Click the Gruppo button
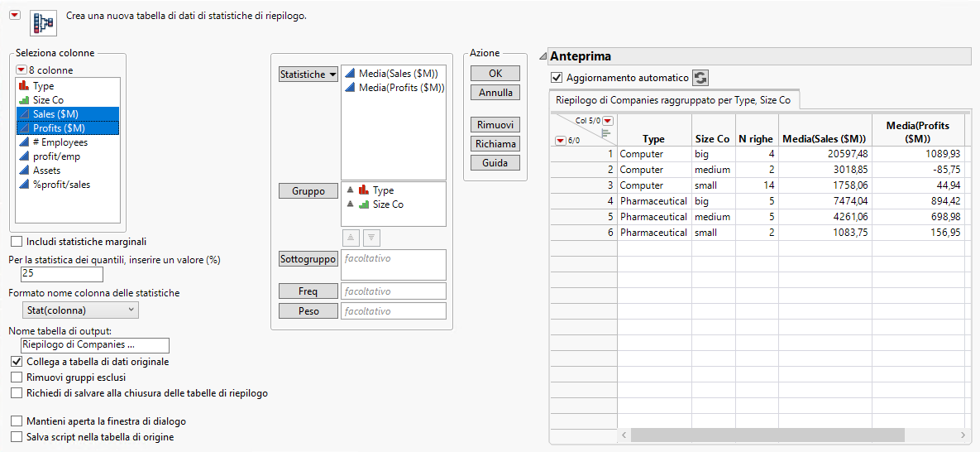Image resolution: width=980 pixels, height=452 pixels. pyautogui.click(x=308, y=191)
